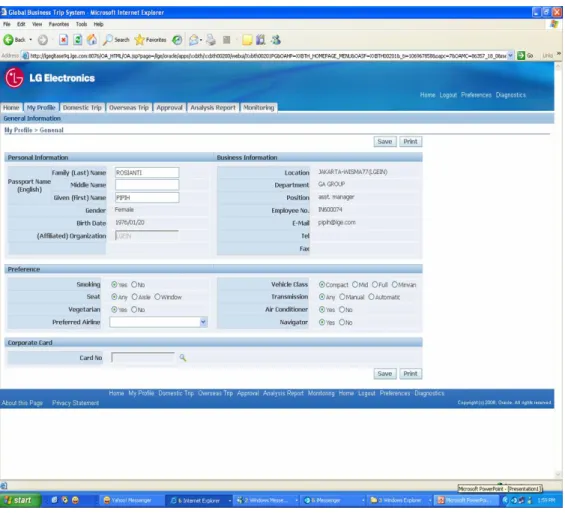Viewport: 565px width, 513px height.
Task: Click the top Print button
Action: (410, 142)
